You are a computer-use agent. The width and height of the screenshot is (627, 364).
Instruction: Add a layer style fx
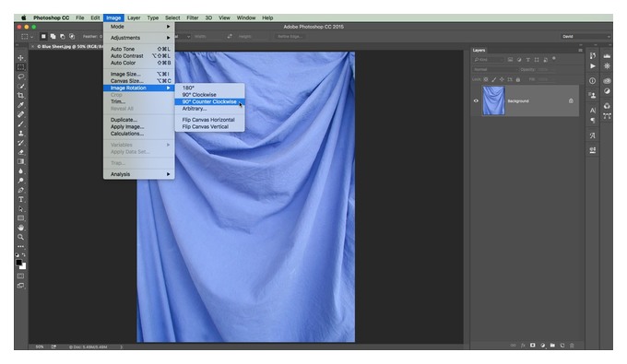pyautogui.click(x=523, y=346)
